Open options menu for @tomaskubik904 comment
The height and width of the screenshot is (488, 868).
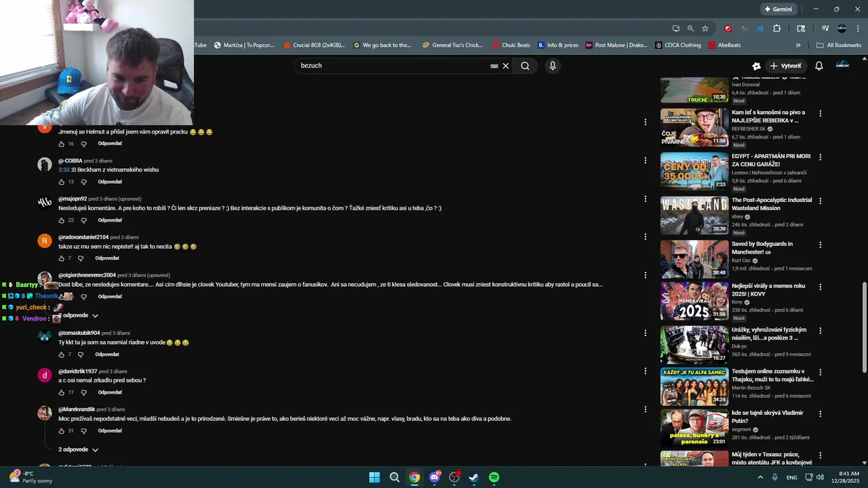pyautogui.click(x=645, y=333)
